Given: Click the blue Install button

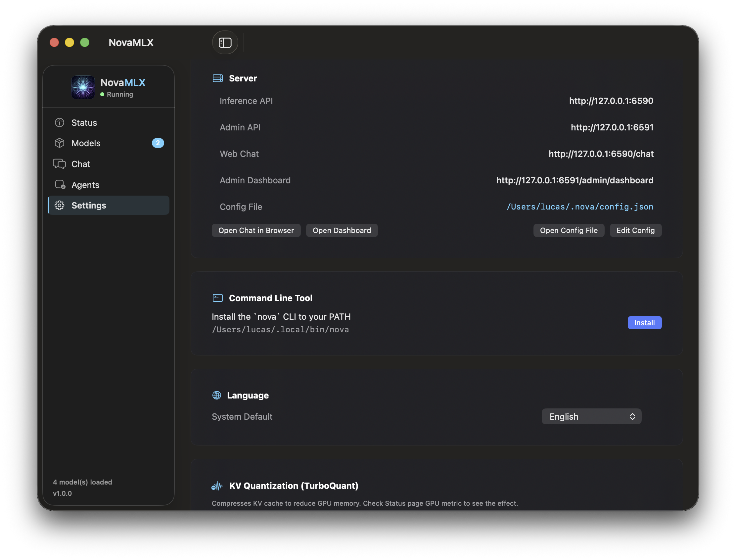Looking at the screenshot, I should pyautogui.click(x=644, y=323).
